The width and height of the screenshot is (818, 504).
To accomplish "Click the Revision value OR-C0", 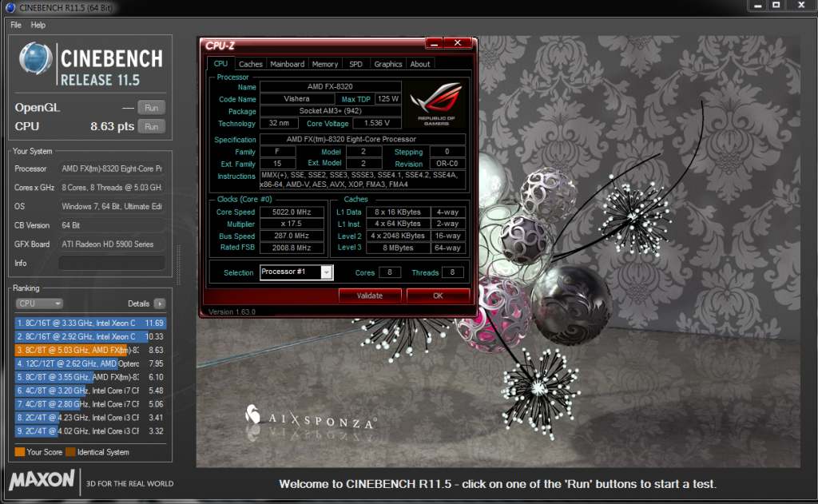I will click(447, 163).
